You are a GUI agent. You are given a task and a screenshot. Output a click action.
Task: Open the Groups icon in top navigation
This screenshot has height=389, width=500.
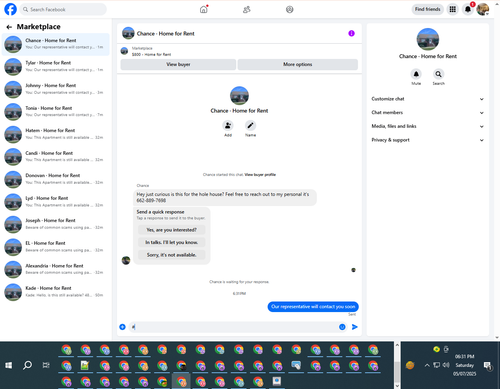click(x=290, y=10)
